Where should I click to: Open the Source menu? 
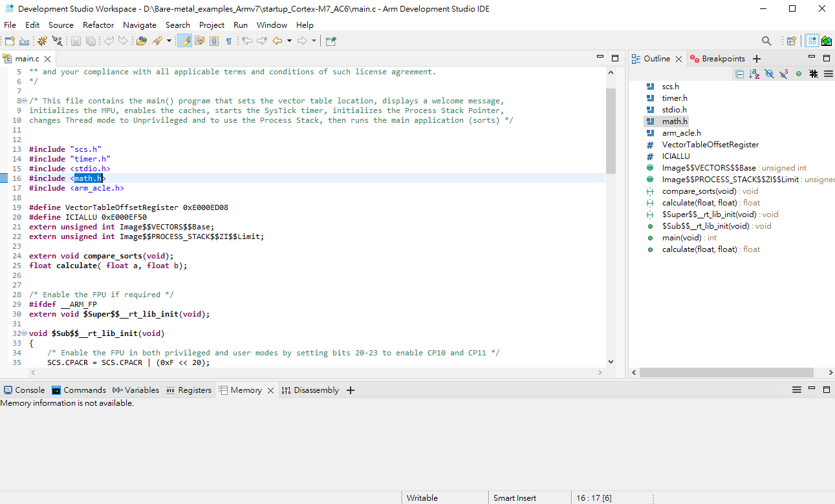pyautogui.click(x=61, y=25)
